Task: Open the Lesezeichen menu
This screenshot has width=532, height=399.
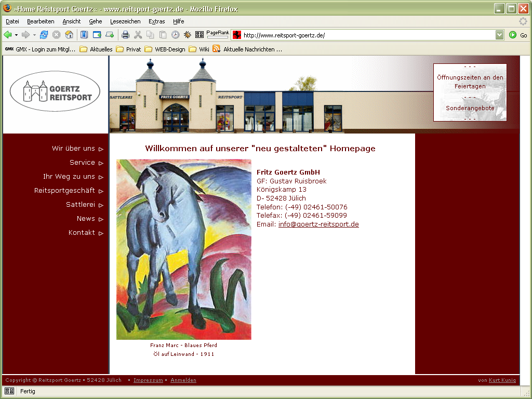Action: click(x=125, y=21)
